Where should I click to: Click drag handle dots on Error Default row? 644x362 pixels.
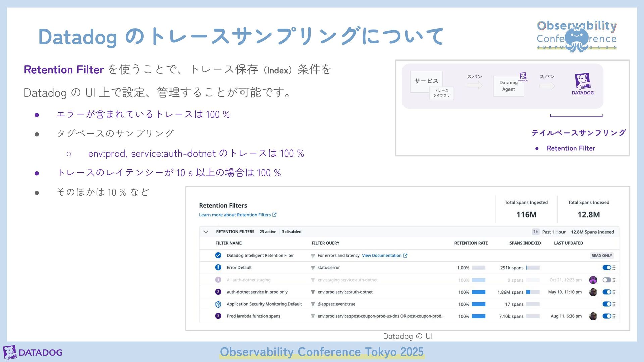[614, 268]
